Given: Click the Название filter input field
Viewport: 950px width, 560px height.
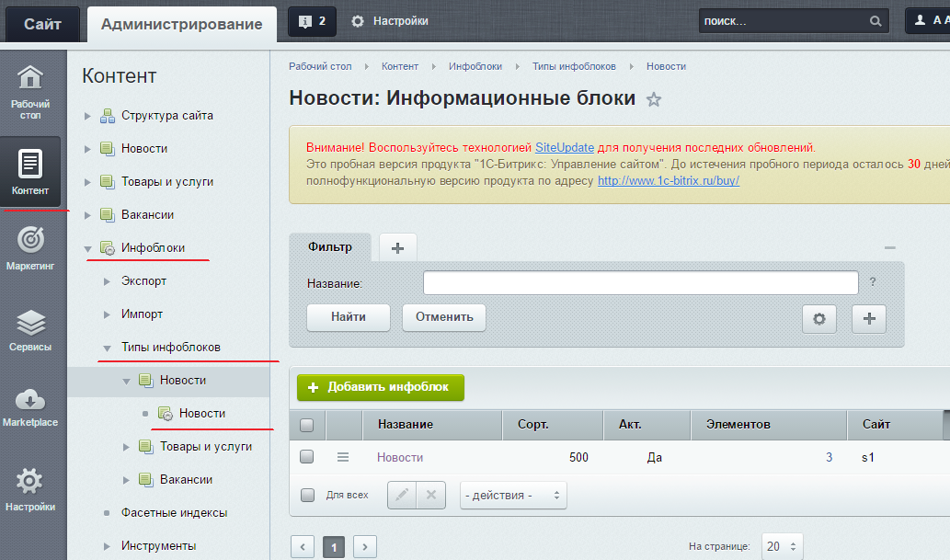Looking at the screenshot, I should point(640,283).
